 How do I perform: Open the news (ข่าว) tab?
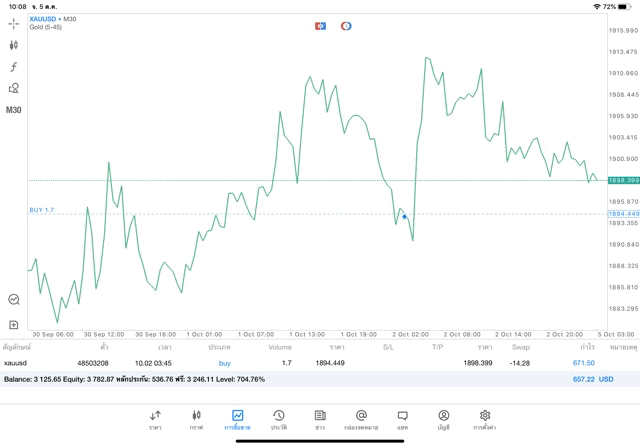click(319, 419)
